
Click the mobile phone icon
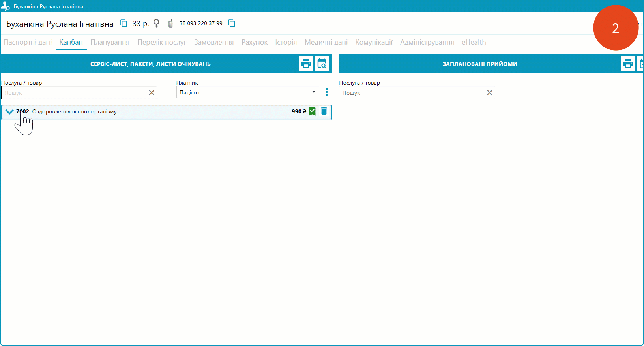[x=170, y=23]
